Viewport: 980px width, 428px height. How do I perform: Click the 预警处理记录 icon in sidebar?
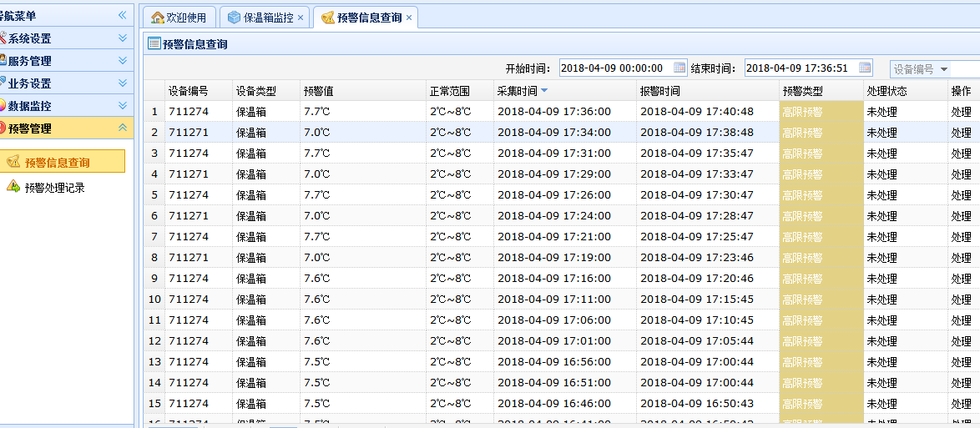pyautogui.click(x=13, y=187)
